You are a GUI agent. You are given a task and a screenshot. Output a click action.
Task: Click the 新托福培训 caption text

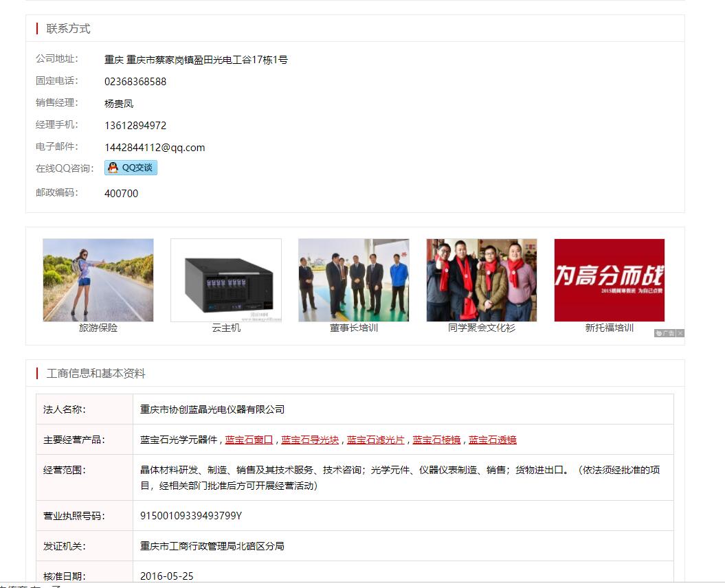pos(610,328)
